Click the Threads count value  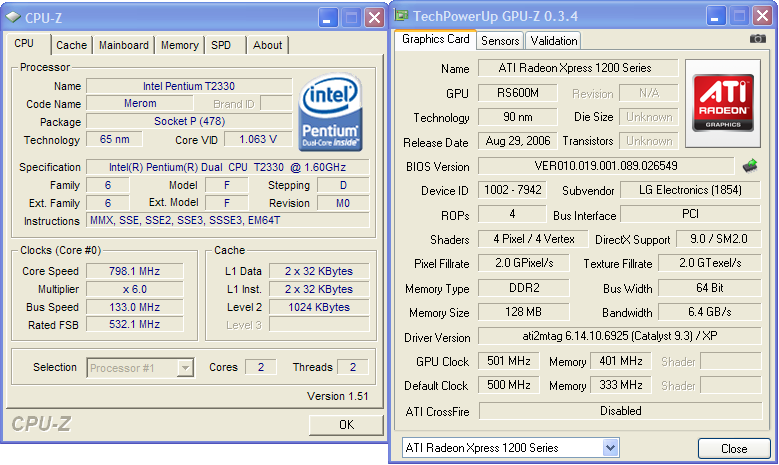353,367
